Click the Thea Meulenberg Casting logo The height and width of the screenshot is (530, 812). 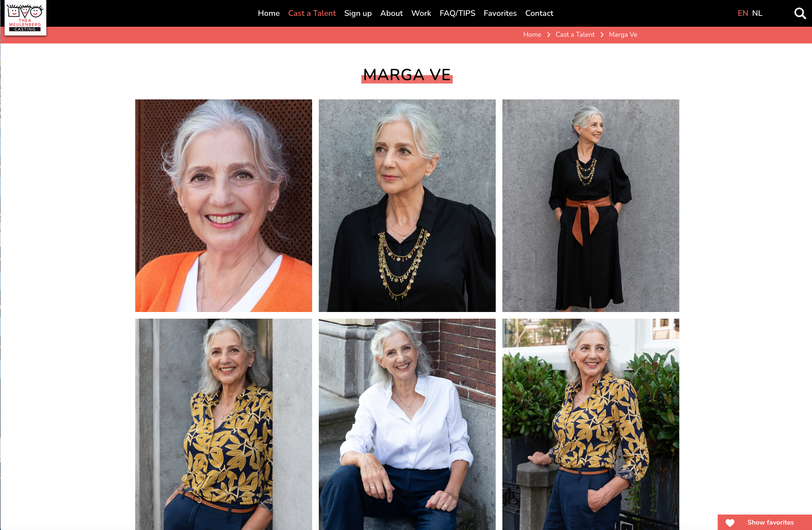pos(25,18)
